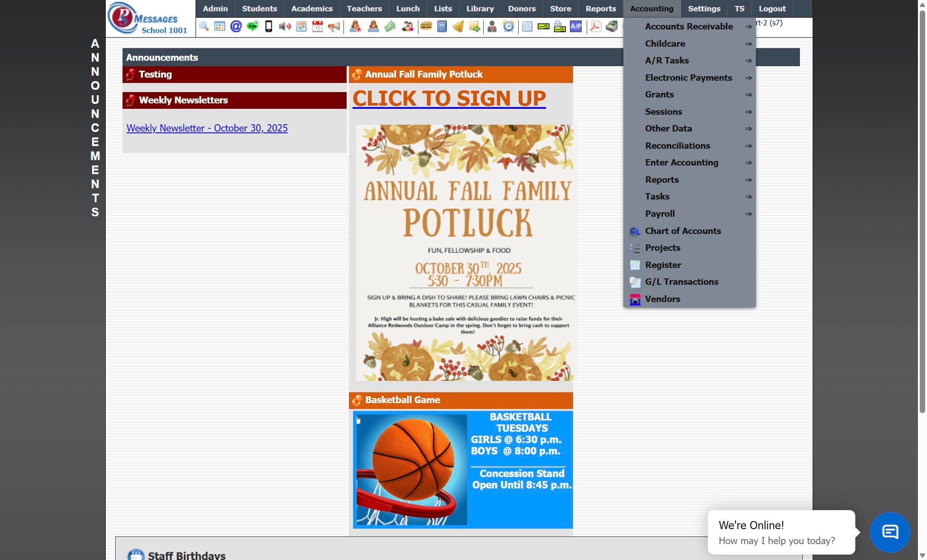Expand the Accounts Receivable submenu
This screenshot has width=927, height=560.
pyautogui.click(x=689, y=27)
